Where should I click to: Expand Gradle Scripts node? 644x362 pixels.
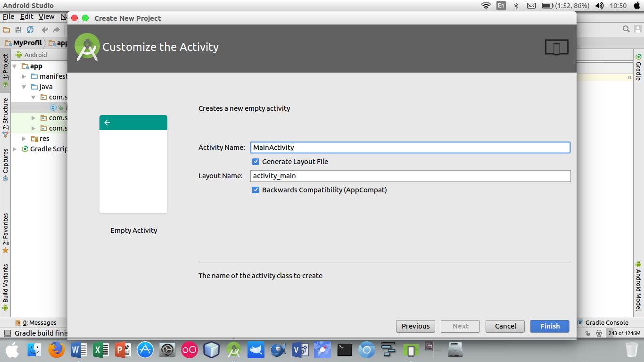tap(15, 149)
